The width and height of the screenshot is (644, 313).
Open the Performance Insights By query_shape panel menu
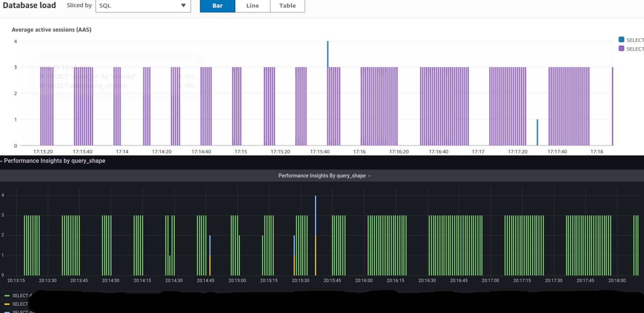[x=325, y=176]
